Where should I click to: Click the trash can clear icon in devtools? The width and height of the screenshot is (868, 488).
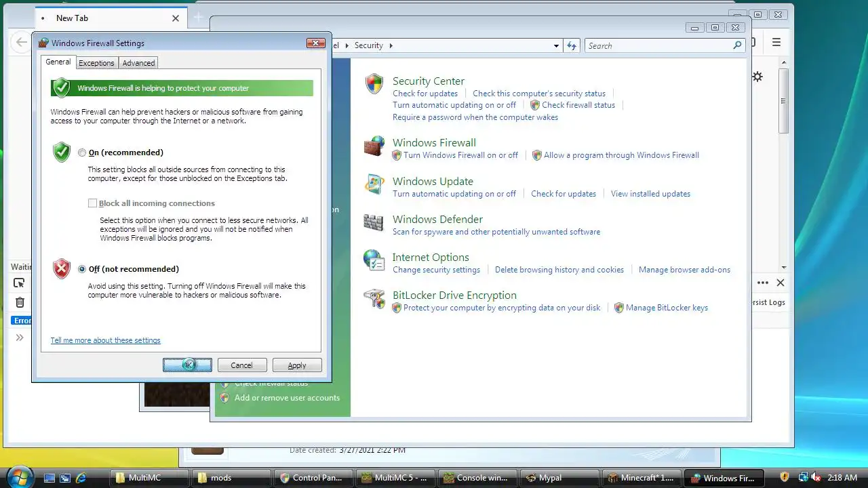pyautogui.click(x=20, y=302)
